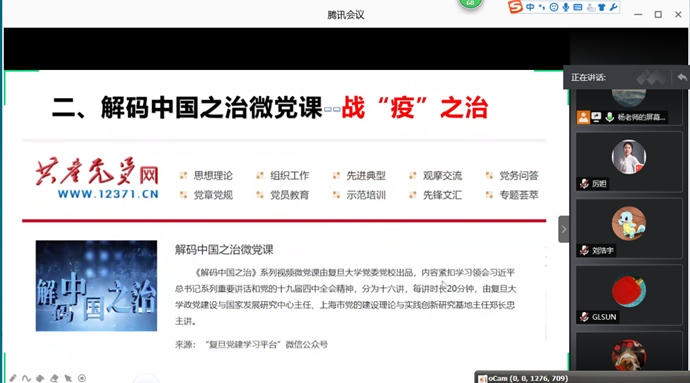The height and width of the screenshot is (383, 690).
Task: Select the highlighter marker tool
Action: click(40, 378)
